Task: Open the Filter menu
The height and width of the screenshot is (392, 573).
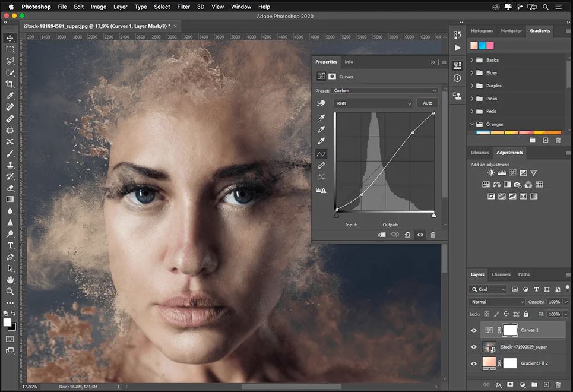Action: [183, 7]
